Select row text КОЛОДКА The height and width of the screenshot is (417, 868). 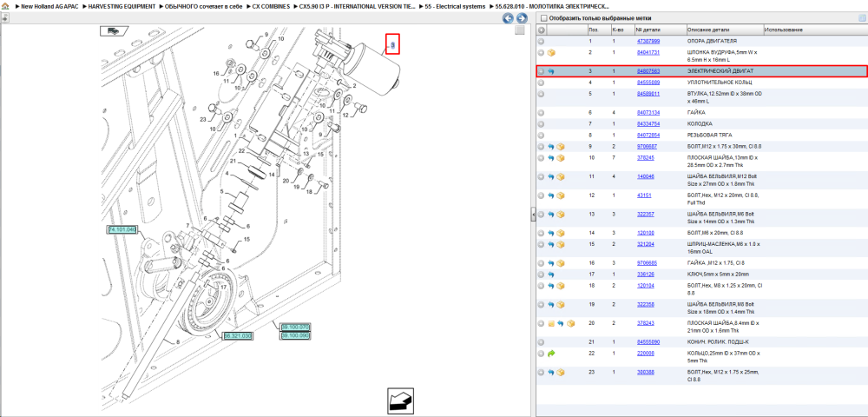700,123
